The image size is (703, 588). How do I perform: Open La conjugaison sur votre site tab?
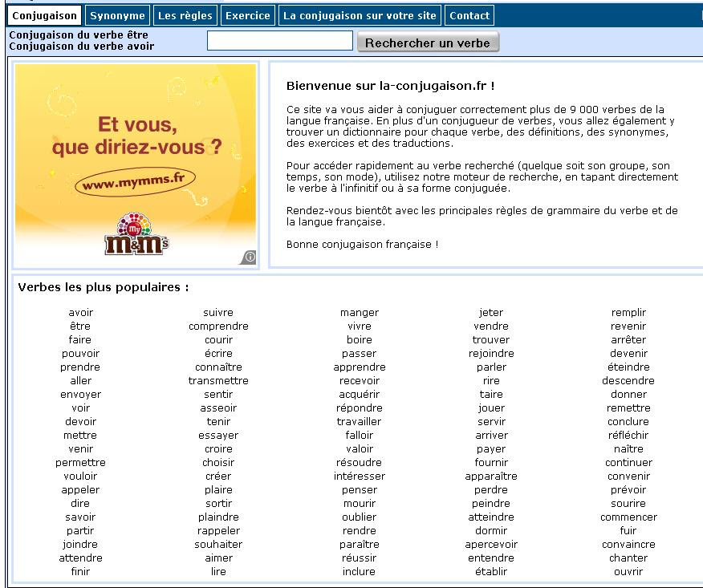(360, 16)
